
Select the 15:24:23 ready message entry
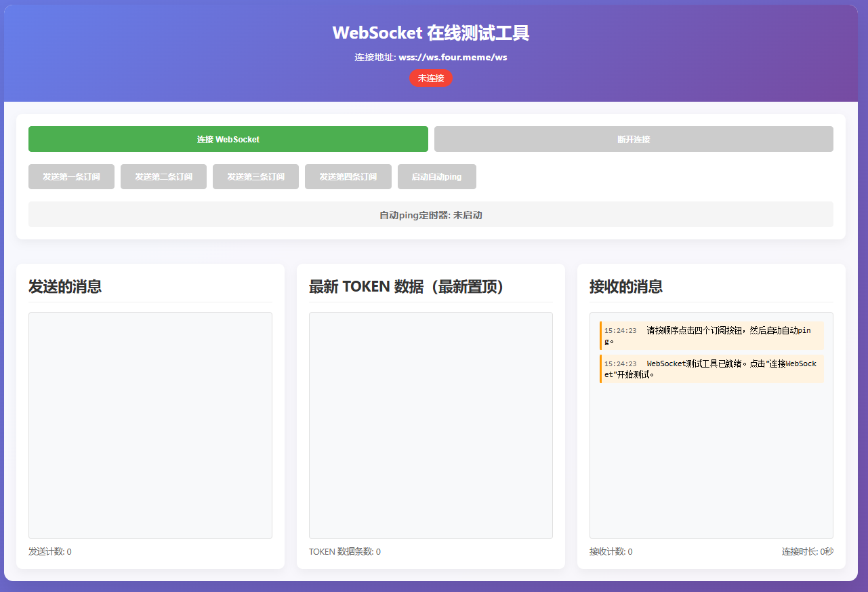coord(711,369)
